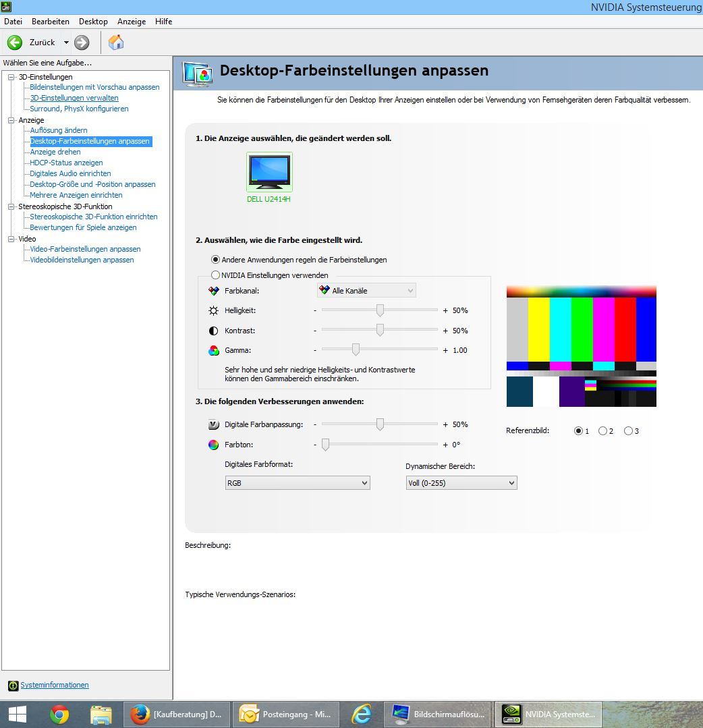703x728 pixels.
Task: Collapse the 3D-Einstellungen tree node
Action: tap(11, 77)
